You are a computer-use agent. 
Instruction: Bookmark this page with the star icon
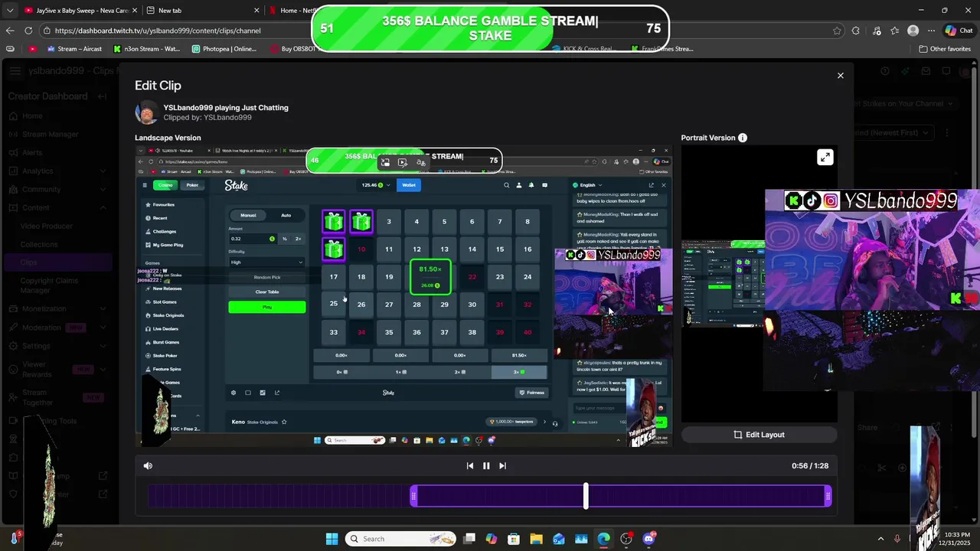tap(837, 31)
